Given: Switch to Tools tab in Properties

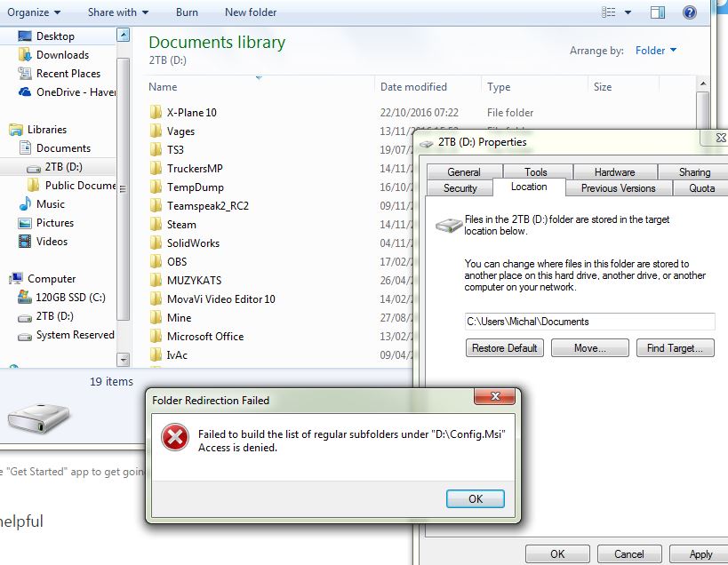Looking at the screenshot, I should [536, 172].
